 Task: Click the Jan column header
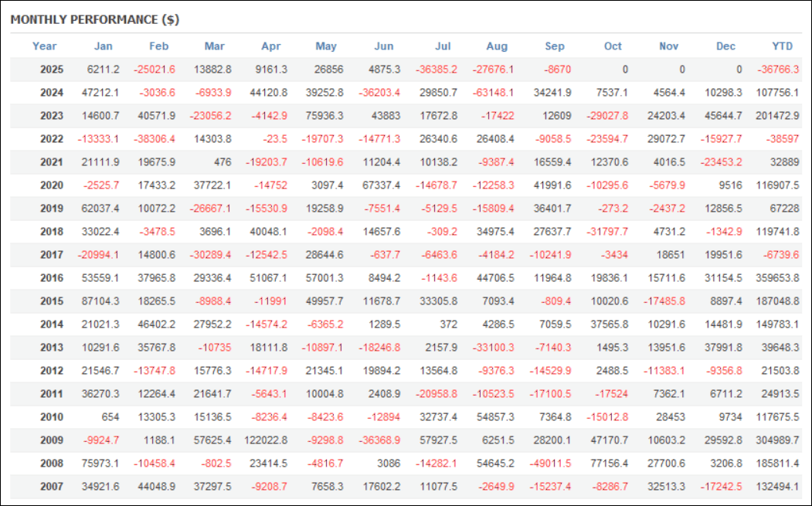(103, 46)
